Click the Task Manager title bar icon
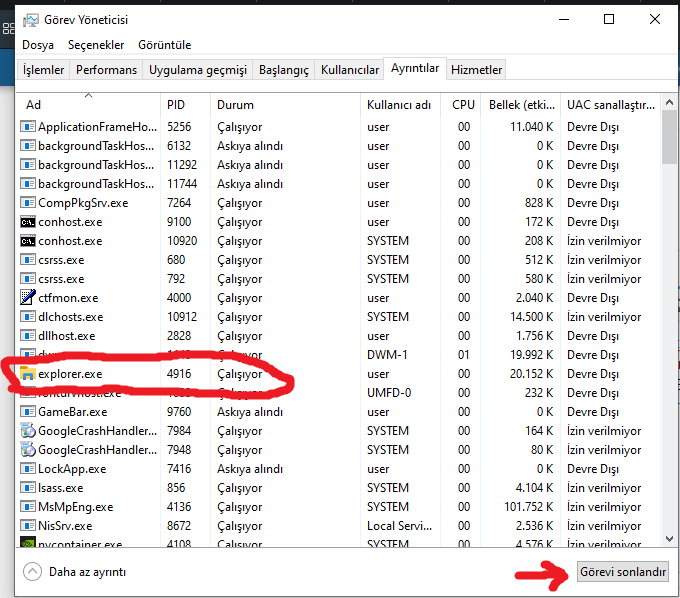This screenshot has height=598, width=680. (x=31, y=20)
